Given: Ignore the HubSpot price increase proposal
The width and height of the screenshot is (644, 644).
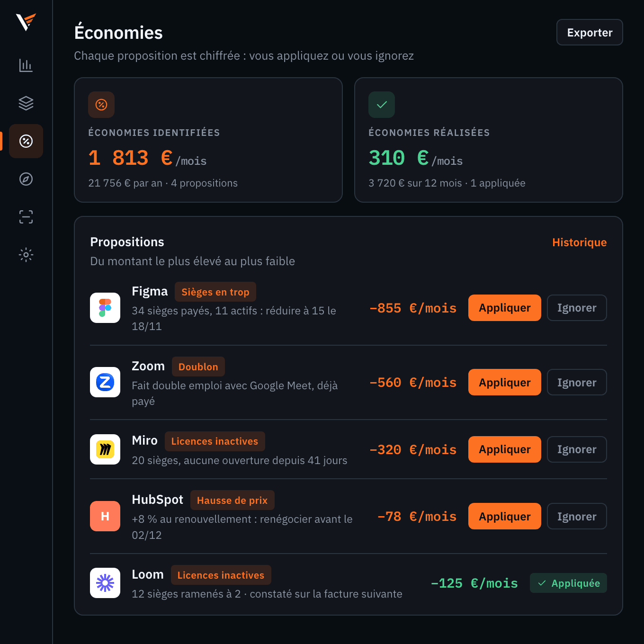Looking at the screenshot, I should coord(577,516).
